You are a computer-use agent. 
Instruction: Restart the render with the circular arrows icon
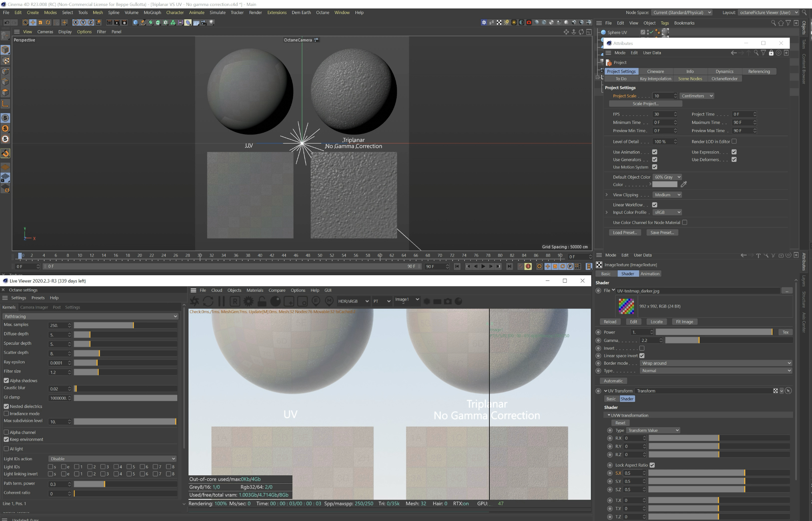(208, 301)
